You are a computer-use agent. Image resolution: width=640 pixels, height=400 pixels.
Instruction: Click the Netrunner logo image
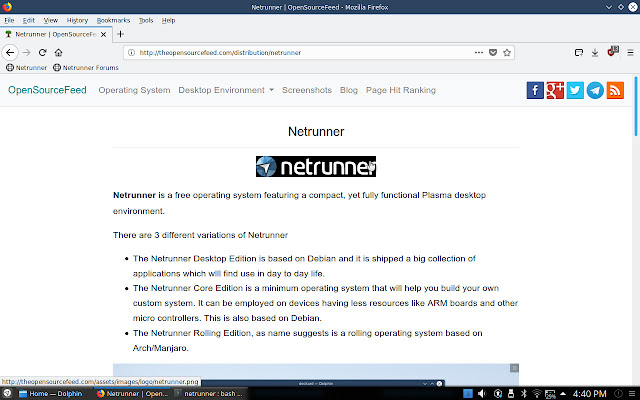pos(316,167)
